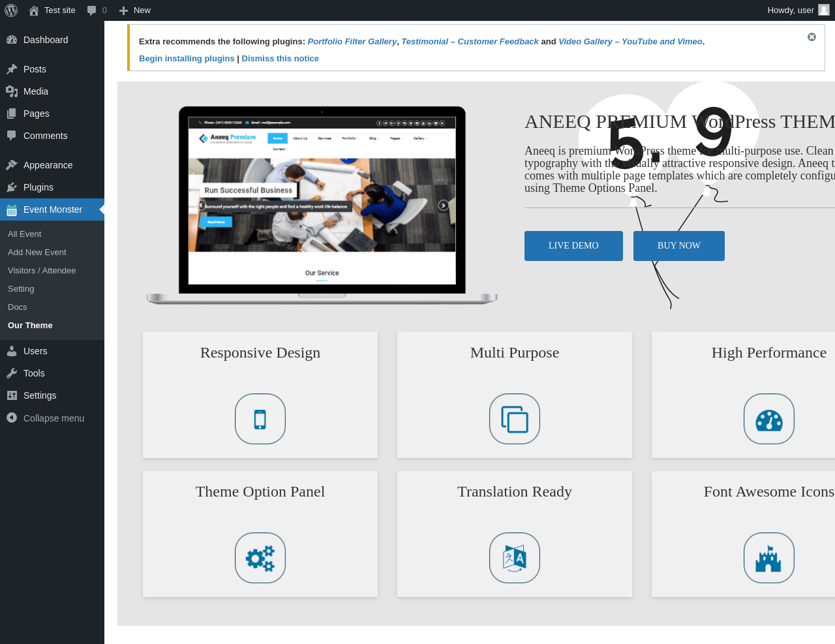
Task: Click the Font Awesome Icons heading
Action: click(x=769, y=491)
